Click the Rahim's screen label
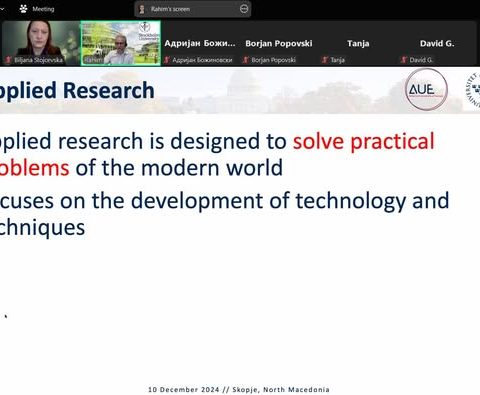480x395 pixels. pos(170,9)
